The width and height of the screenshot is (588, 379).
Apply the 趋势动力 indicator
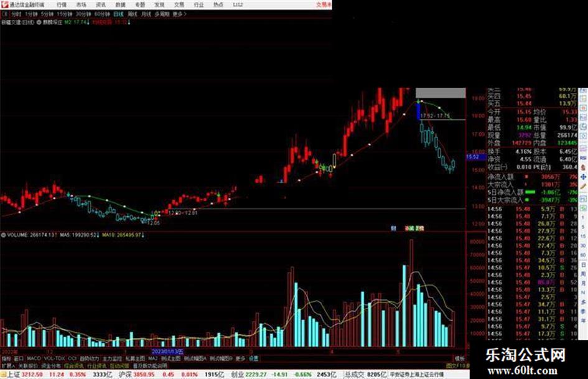(x=89, y=358)
